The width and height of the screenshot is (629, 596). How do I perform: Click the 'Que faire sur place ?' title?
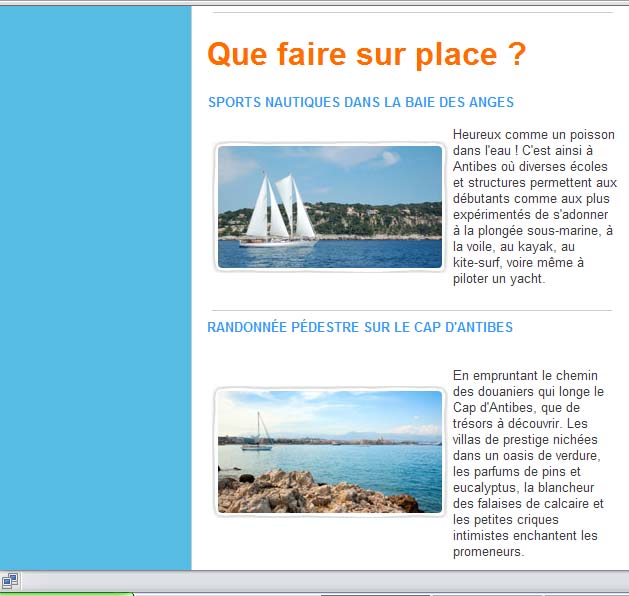coord(366,55)
